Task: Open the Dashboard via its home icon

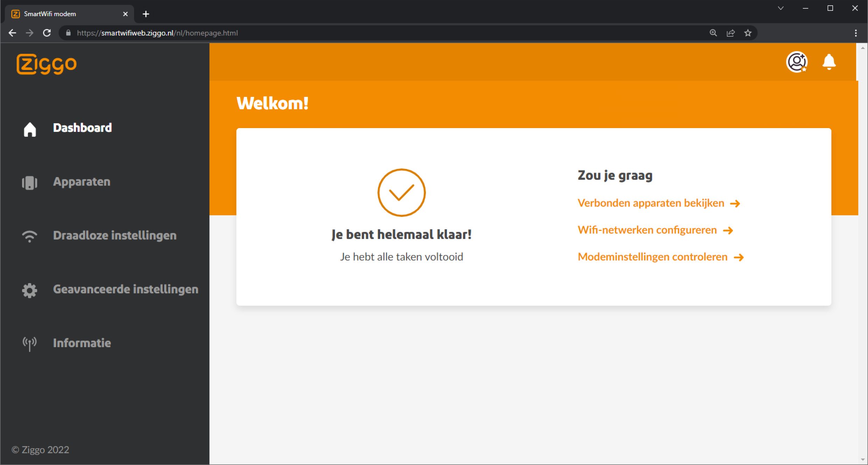Action: pyautogui.click(x=29, y=129)
